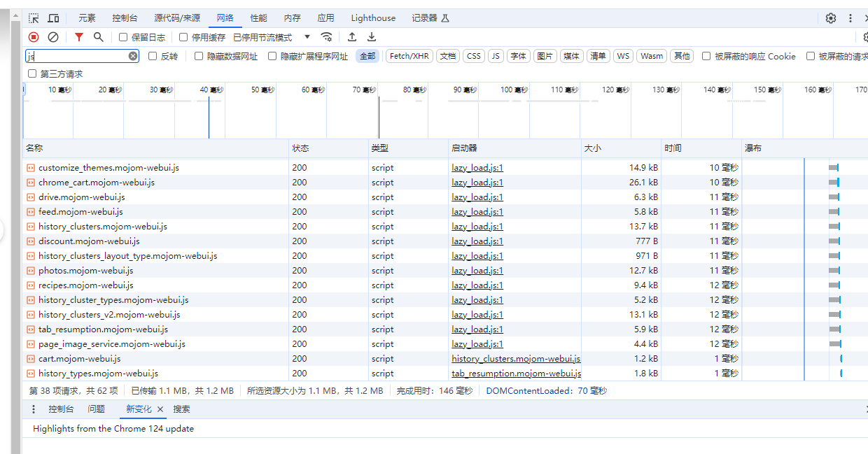Filter by 图片 type

[x=545, y=56]
